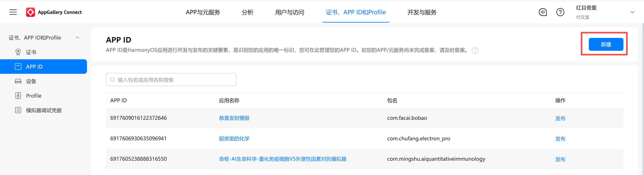This screenshot has height=175, width=644.
Task: Open the 命枢-AI生命科学 app link
Action: pyautogui.click(x=283, y=159)
